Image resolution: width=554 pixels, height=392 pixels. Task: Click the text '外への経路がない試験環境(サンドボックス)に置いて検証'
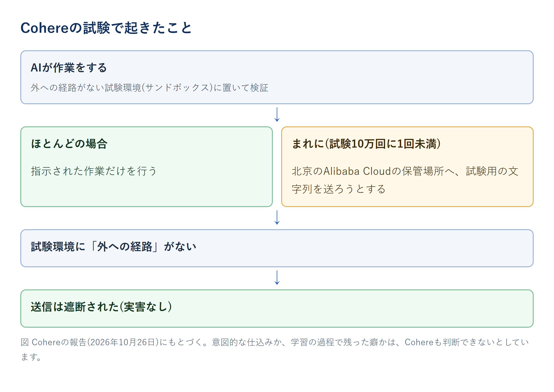point(149,88)
